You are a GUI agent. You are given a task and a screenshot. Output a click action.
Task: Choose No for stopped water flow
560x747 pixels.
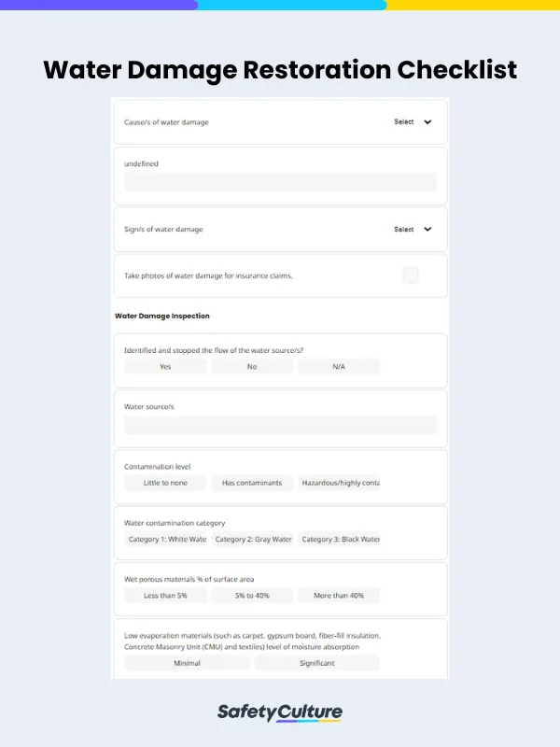[252, 367]
